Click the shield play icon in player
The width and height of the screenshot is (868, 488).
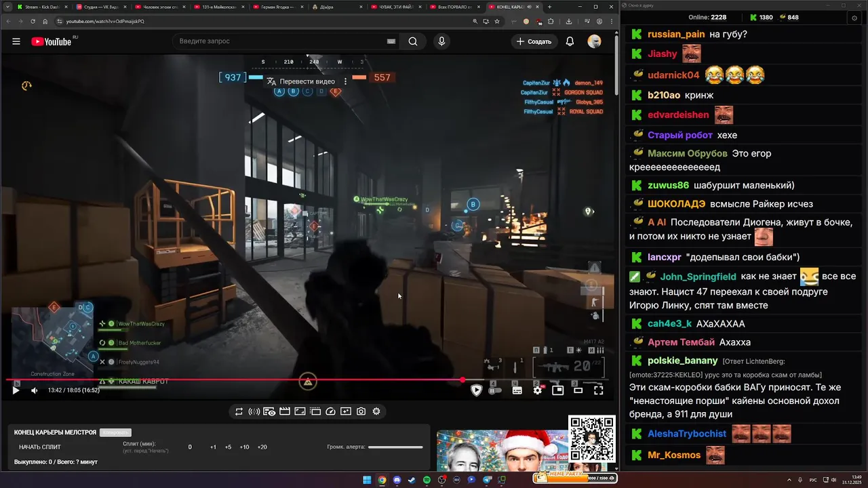(476, 390)
